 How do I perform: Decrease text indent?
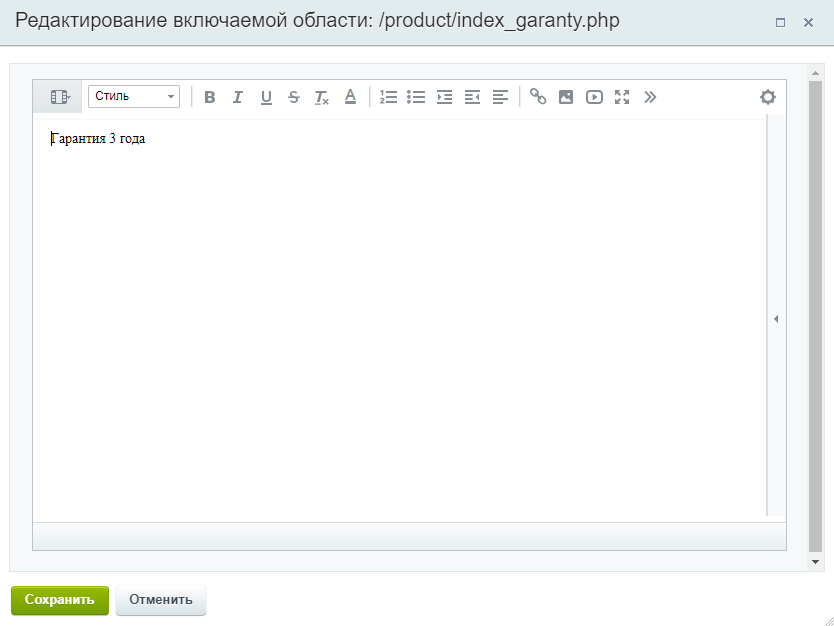click(x=472, y=97)
